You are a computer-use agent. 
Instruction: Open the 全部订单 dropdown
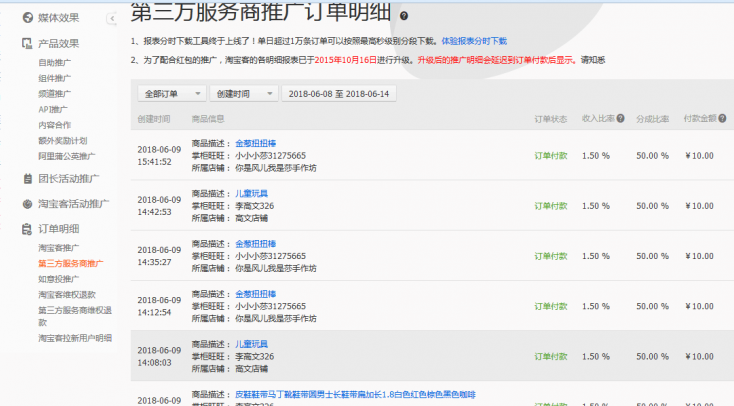point(171,93)
